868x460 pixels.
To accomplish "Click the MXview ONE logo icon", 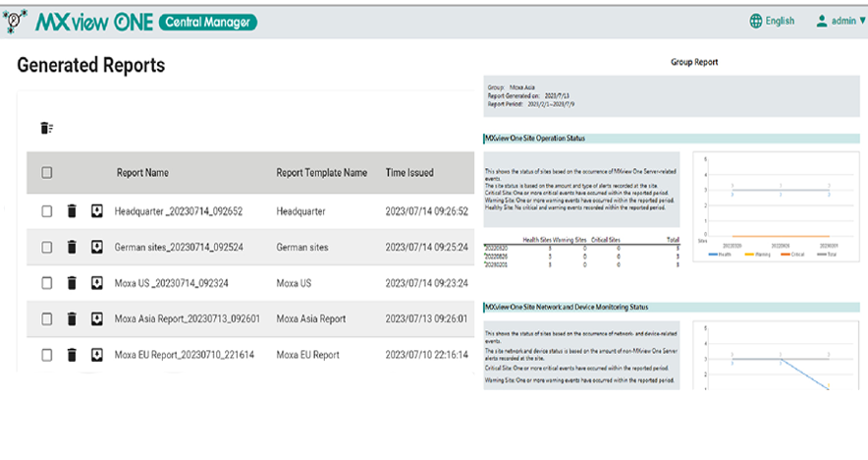I will pos(17,21).
